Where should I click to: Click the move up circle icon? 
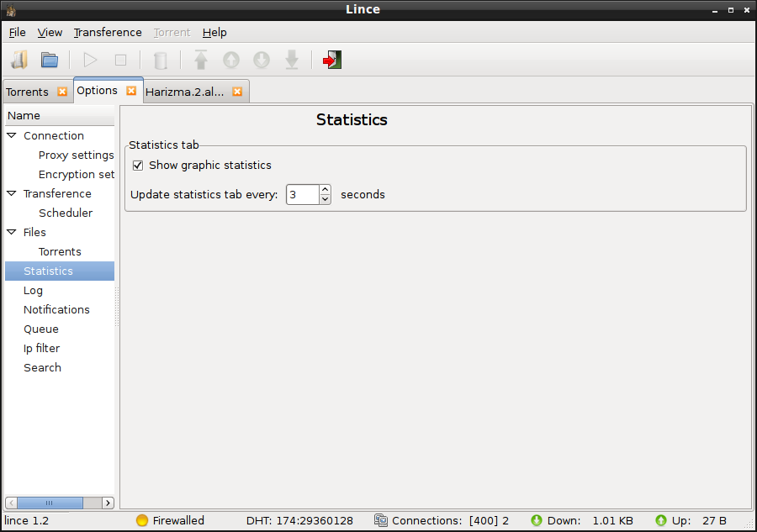(x=231, y=60)
